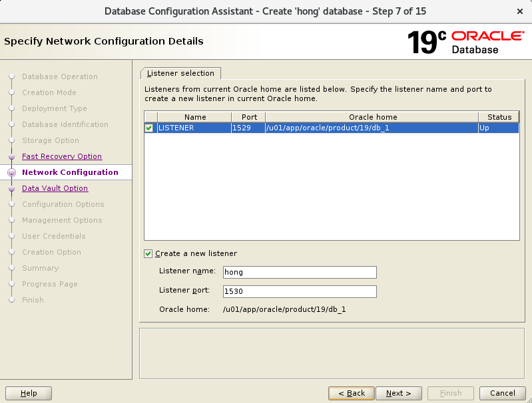Click the Storage Option step label
Viewport: 532px width, 403px height.
pos(51,140)
